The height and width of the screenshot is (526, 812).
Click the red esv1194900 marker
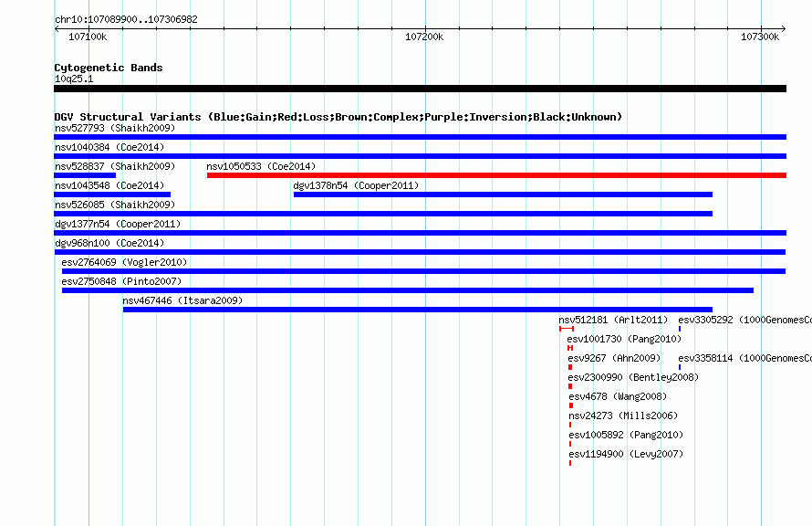(570, 463)
